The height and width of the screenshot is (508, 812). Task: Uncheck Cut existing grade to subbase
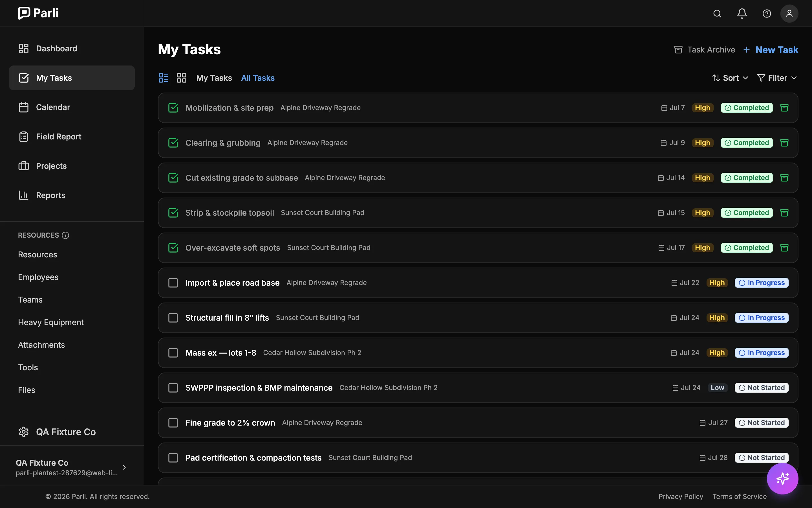[x=173, y=178]
